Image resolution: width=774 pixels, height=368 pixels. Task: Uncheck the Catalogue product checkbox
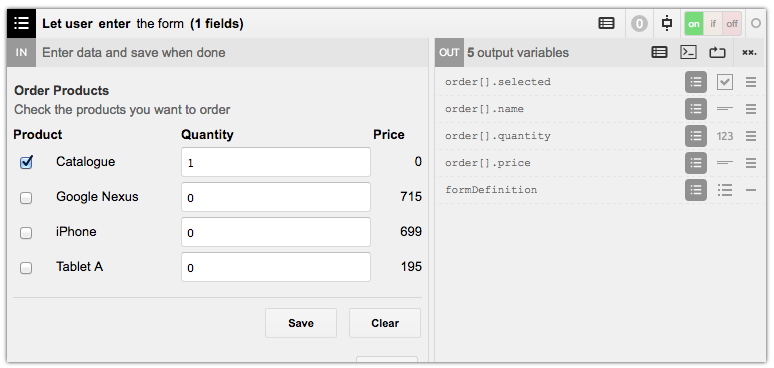[x=26, y=162]
